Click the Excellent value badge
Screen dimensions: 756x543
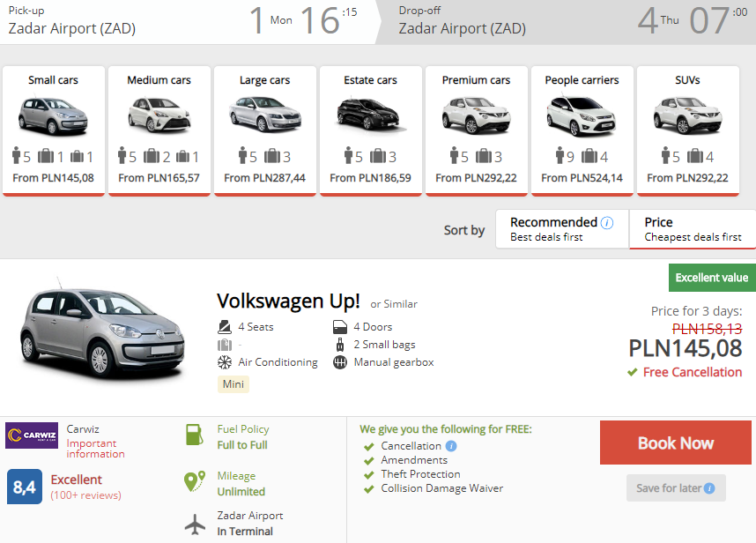[712, 278]
